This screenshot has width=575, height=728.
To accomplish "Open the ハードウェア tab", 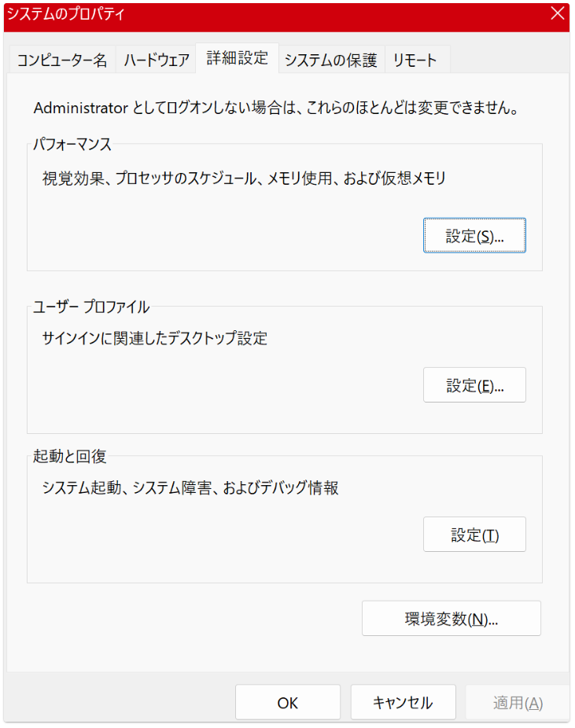I will pyautogui.click(x=157, y=61).
